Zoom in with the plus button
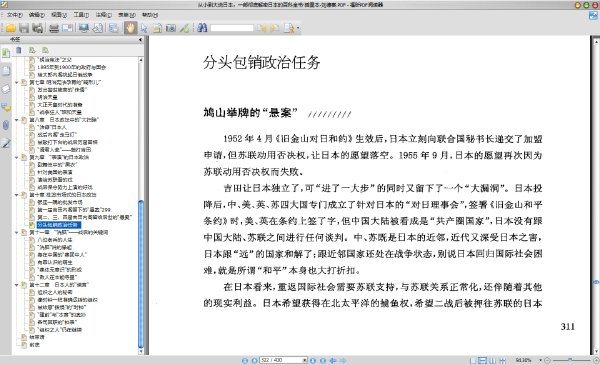 click(596, 360)
